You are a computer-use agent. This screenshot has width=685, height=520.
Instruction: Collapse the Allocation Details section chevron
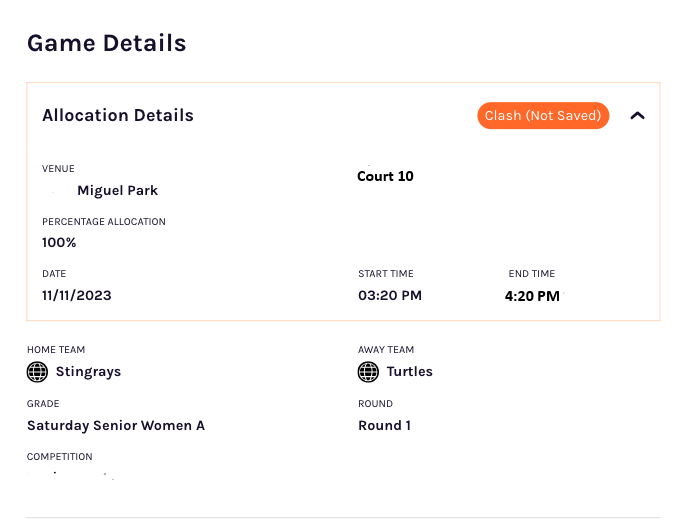point(637,116)
